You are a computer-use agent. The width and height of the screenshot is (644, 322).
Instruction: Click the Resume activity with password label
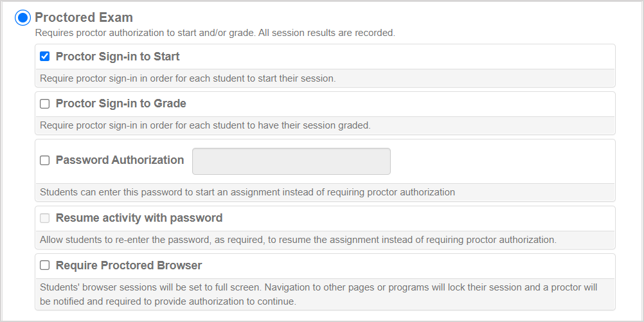click(139, 218)
